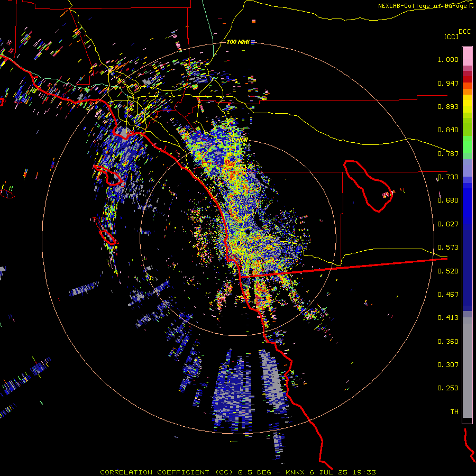Click the DCC product label above the color scale
The height and width of the screenshot is (476, 476).
465,32
